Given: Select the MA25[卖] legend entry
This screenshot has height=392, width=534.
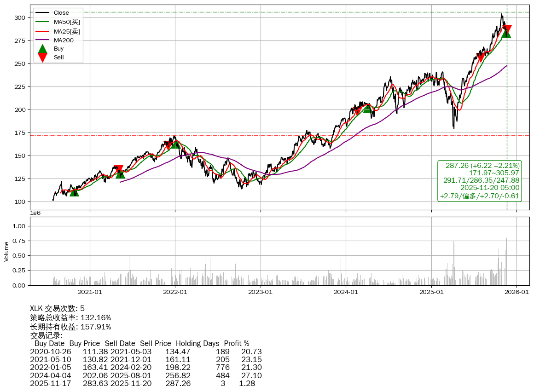Looking at the screenshot, I should 67,31.
